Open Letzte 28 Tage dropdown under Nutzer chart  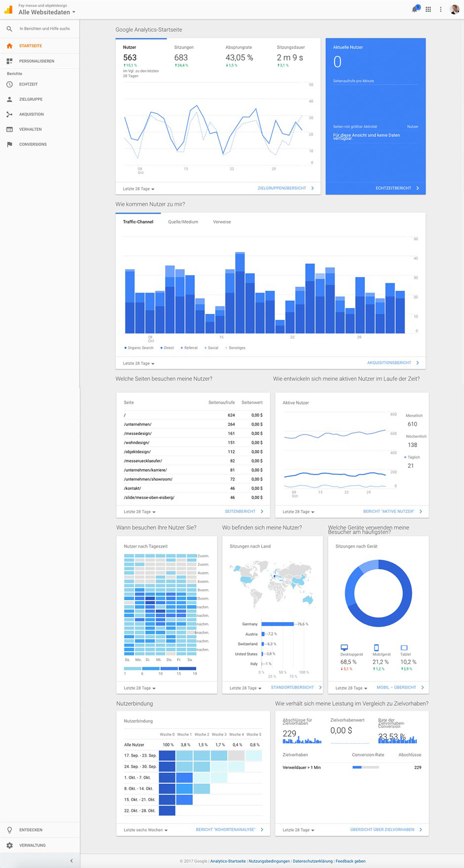pyautogui.click(x=139, y=189)
